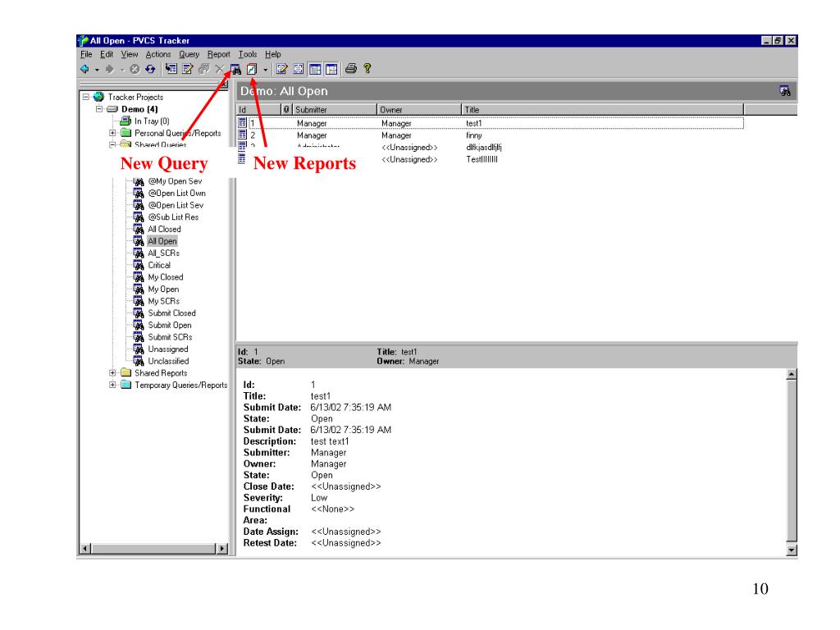Toggle the grid-table view button in the toolbar
Image resolution: width=840 pixels, height=630 pixels.
(x=315, y=69)
